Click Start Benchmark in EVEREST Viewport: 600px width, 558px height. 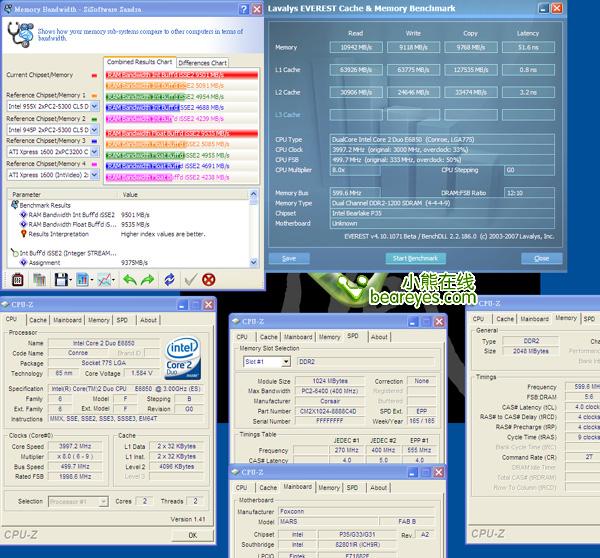pos(415,258)
